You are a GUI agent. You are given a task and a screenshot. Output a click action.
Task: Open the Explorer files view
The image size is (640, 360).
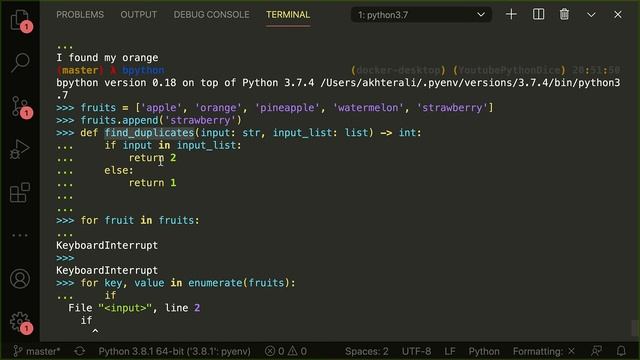tap(20, 19)
